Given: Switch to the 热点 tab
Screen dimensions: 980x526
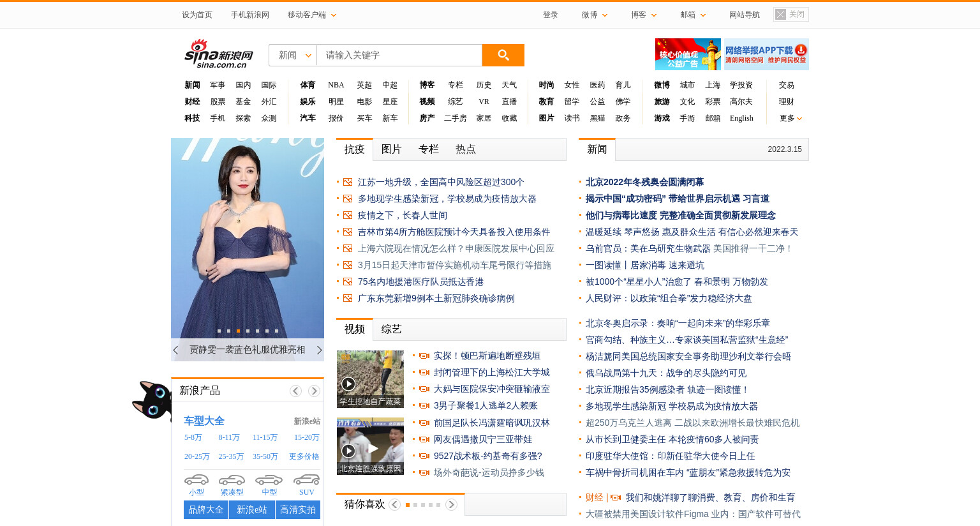Looking at the screenshot, I should tap(466, 149).
